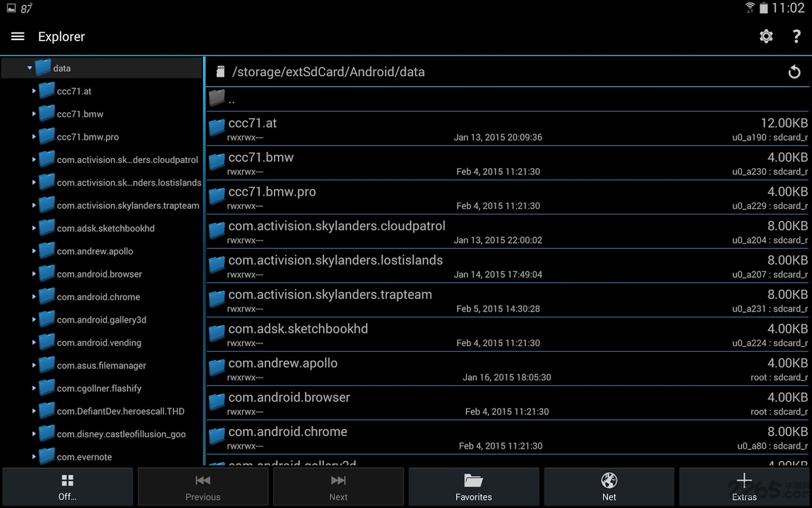
Task: Open help via the question mark icon
Action: 796,37
